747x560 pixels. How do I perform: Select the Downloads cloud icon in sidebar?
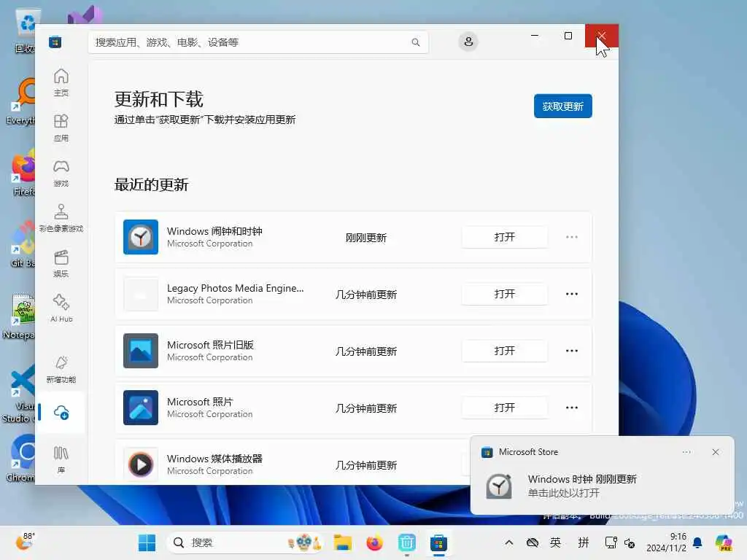coord(61,413)
